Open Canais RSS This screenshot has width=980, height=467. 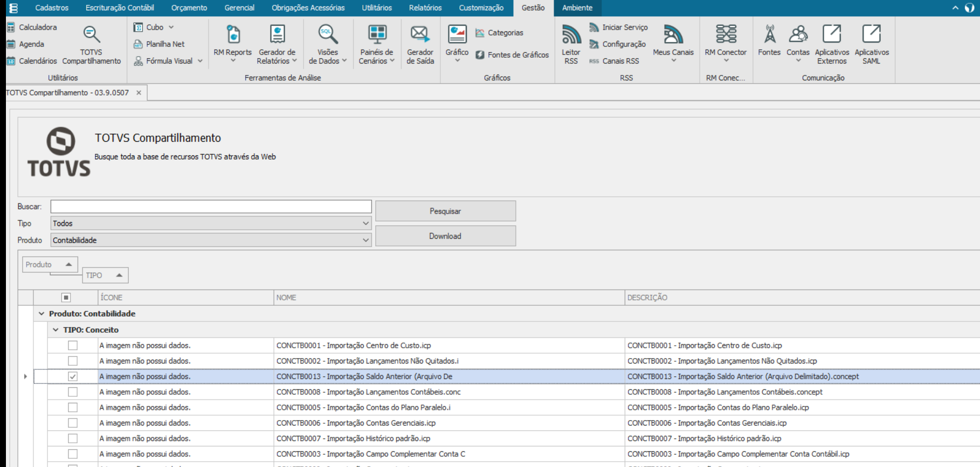(614, 61)
